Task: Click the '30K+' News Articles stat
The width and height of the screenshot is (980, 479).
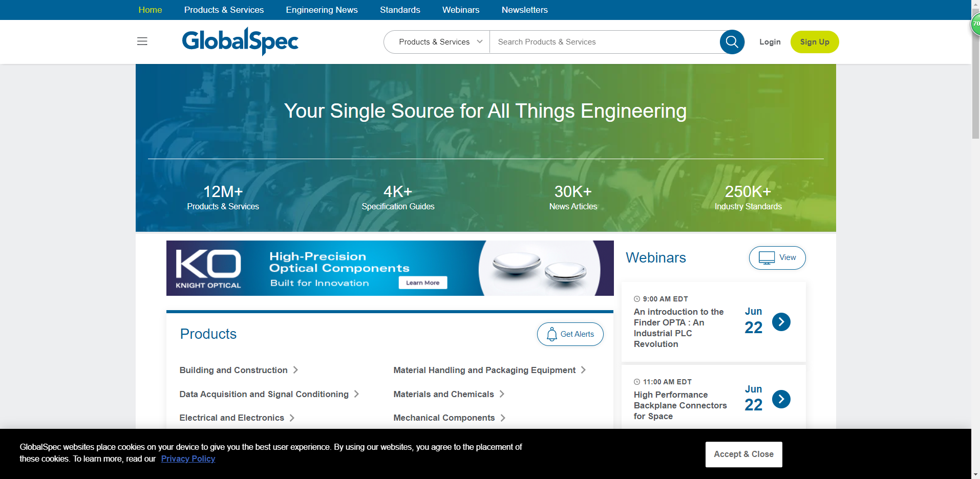Action: point(573,198)
